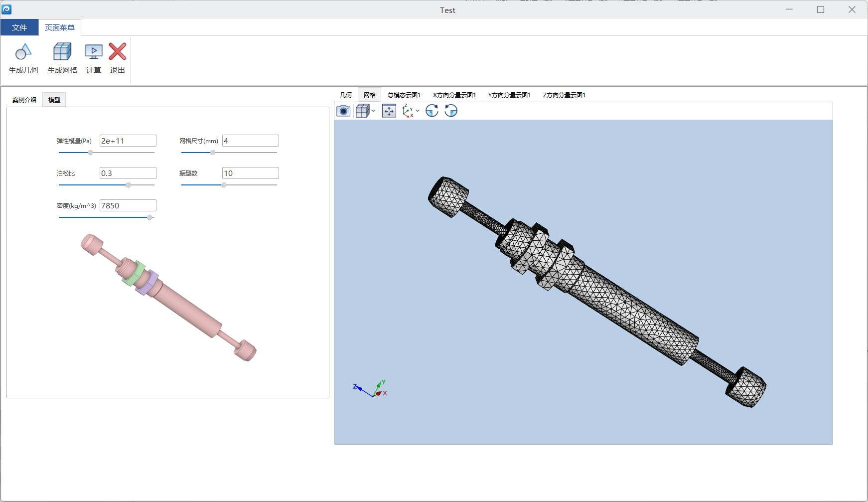Switch to the 案例介绍 tab
The height and width of the screenshot is (502, 868).
pyautogui.click(x=24, y=100)
